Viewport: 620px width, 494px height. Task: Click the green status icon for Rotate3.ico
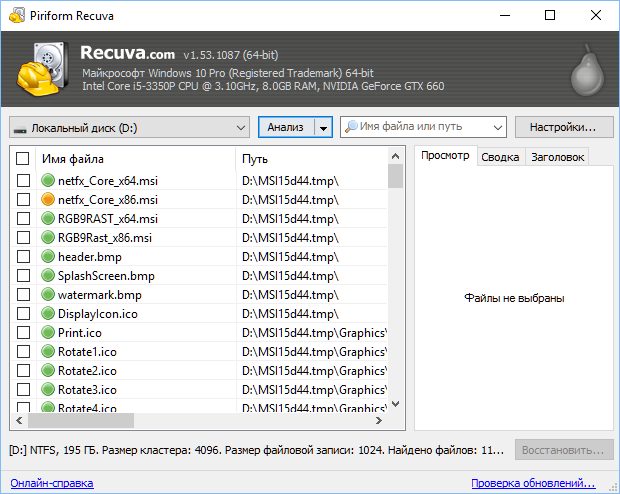(x=48, y=389)
